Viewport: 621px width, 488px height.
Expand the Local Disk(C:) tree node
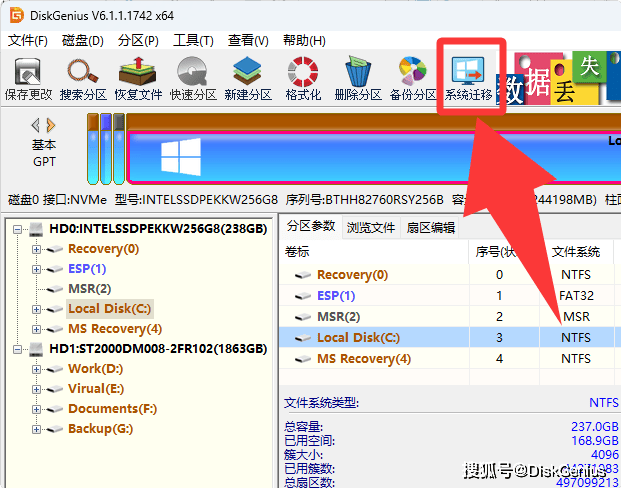(37, 309)
